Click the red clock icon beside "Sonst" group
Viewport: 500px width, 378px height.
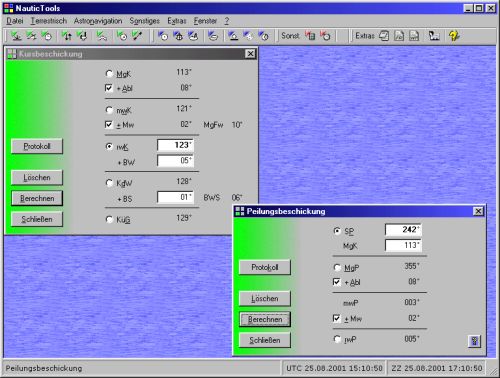(x=325, y=35)
